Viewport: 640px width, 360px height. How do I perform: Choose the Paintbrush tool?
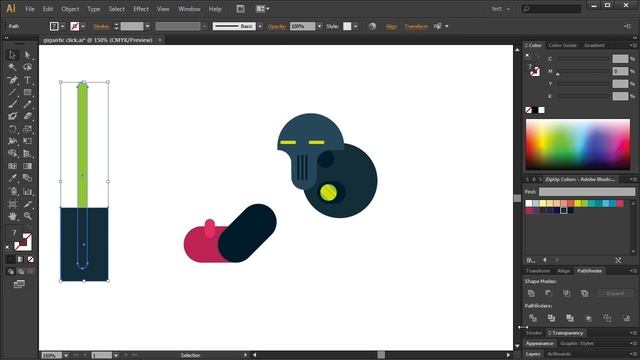point(12,104)
